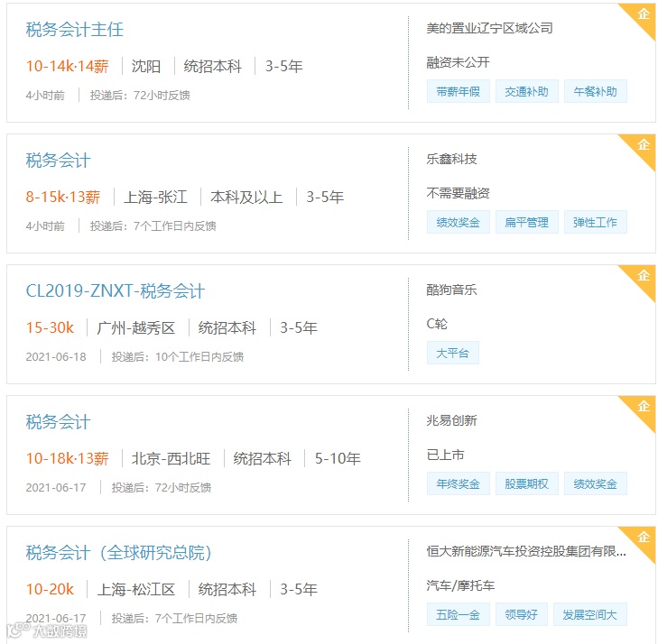The image size is (658, 644).
Task: Click location text 沈阳
Action: coord(146,66)
